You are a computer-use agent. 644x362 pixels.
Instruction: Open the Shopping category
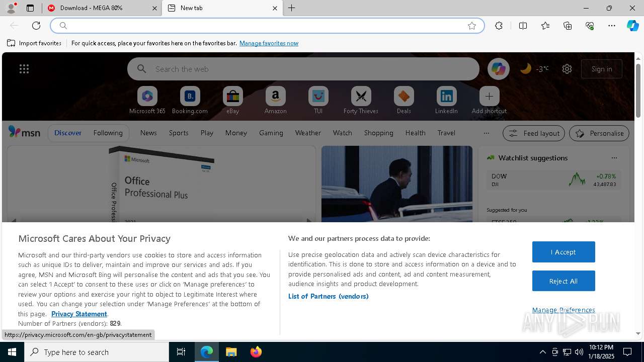point(379,133)
